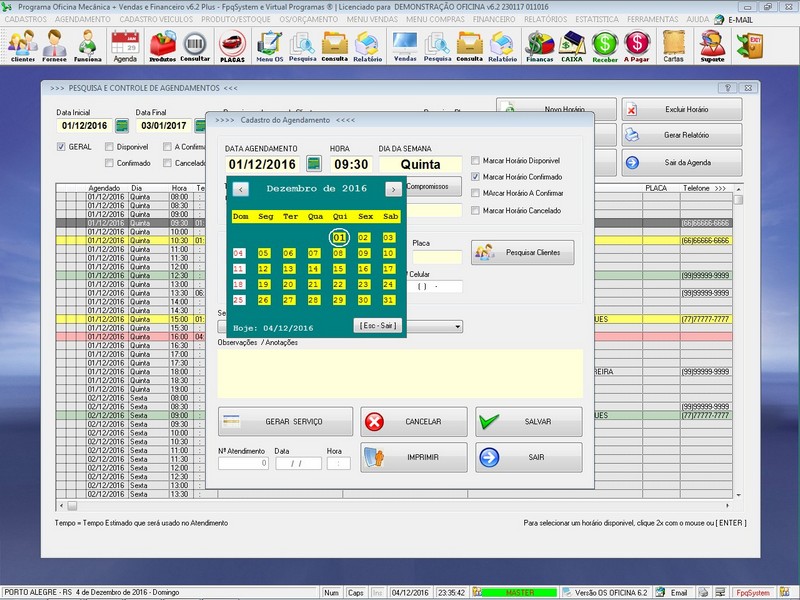Open the Fornece suppliers icon
The height and width of the screenshot is (600, 800).
tap(55, 46)
